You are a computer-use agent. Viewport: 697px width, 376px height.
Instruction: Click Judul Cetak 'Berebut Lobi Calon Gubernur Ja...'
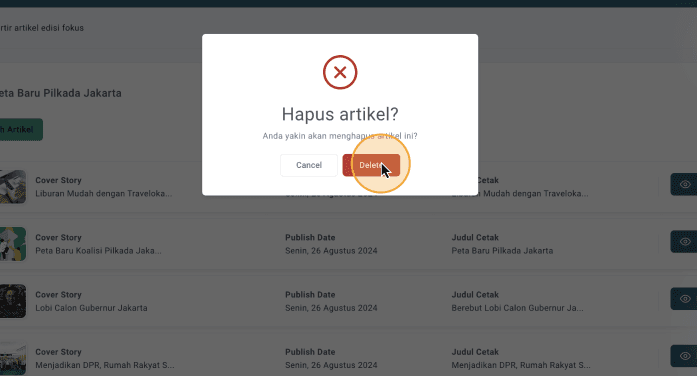517,308
